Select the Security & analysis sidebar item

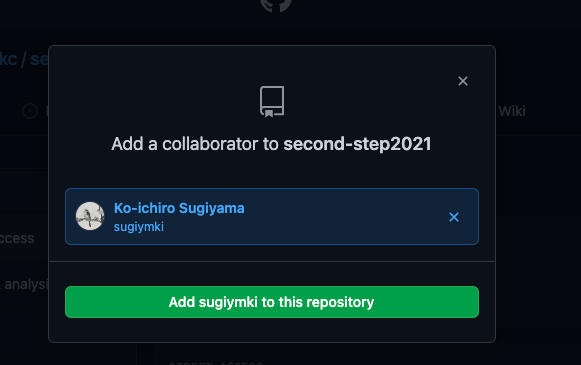(x=24, y=284)
